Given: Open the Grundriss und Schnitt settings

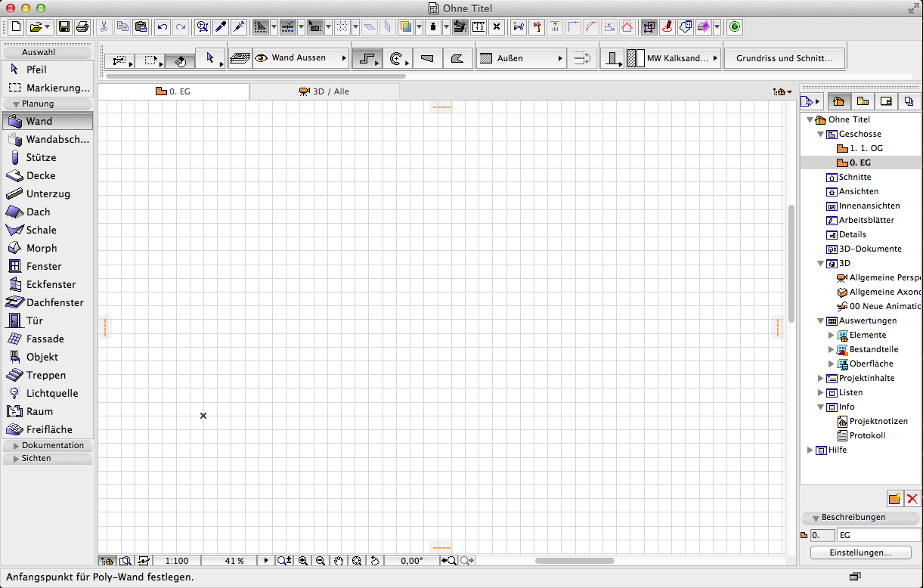Looking at the screenshot, I should (x=784, y=57).
